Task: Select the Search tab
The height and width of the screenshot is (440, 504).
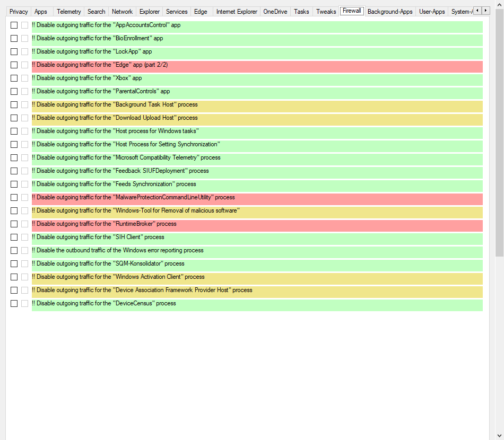Action: pyautogui.click(x=97, y=12)
